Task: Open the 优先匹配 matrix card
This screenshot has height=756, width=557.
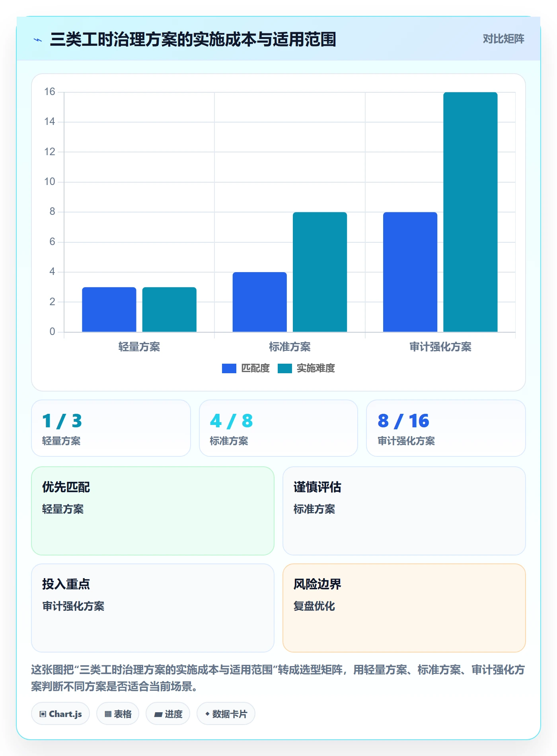Action: point(153,511)
